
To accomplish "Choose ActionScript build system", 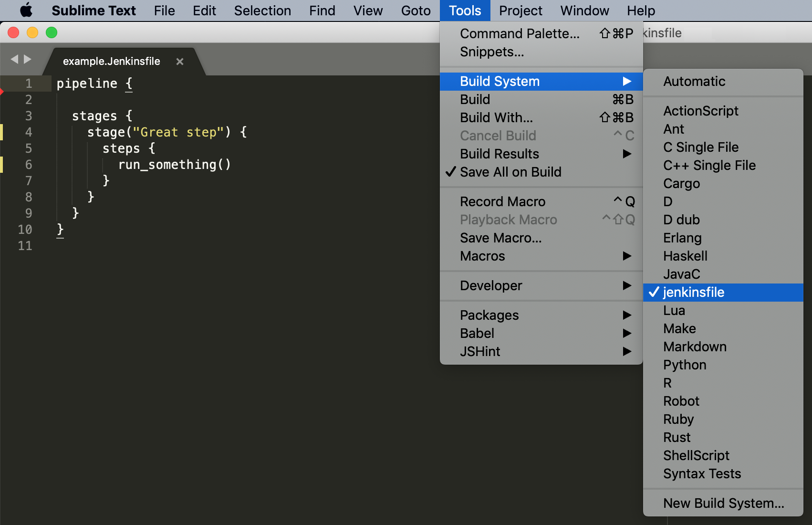I will [723, 111].
